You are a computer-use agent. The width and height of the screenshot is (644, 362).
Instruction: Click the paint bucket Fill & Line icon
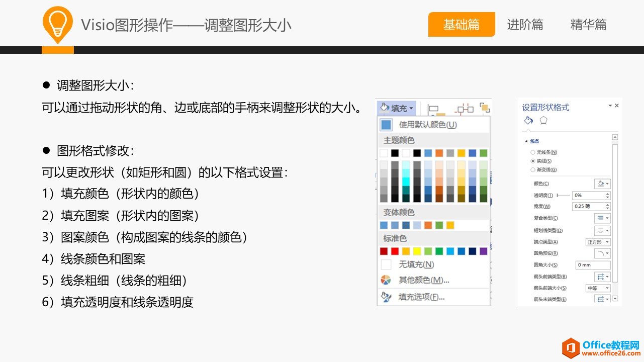(528, 121)
